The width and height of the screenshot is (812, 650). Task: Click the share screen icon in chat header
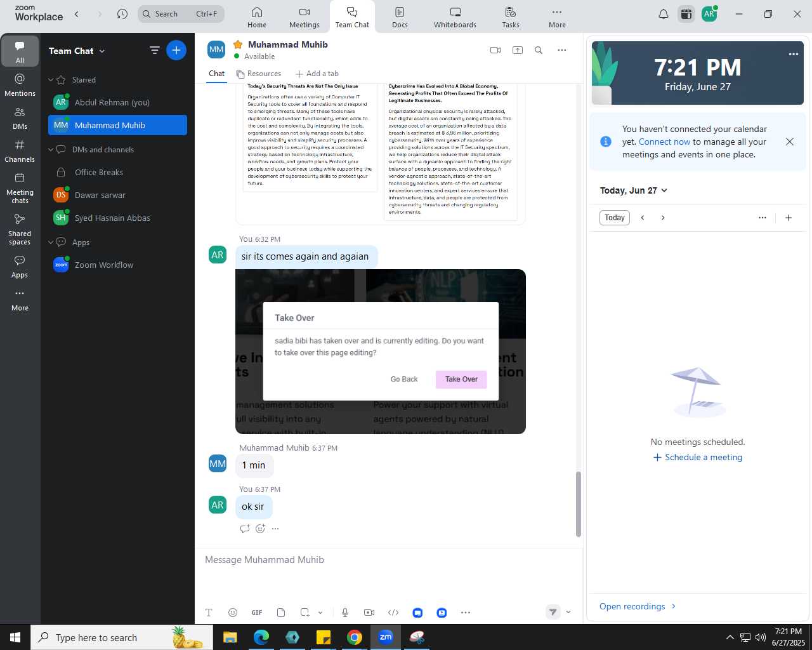coord(518,50)
